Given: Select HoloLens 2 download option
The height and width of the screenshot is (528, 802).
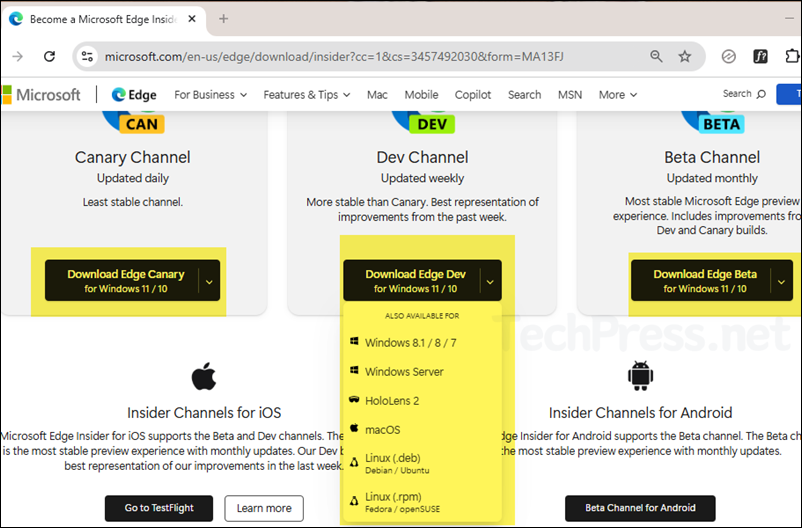Looking at the screenshot, I should (x=422, y=401).
